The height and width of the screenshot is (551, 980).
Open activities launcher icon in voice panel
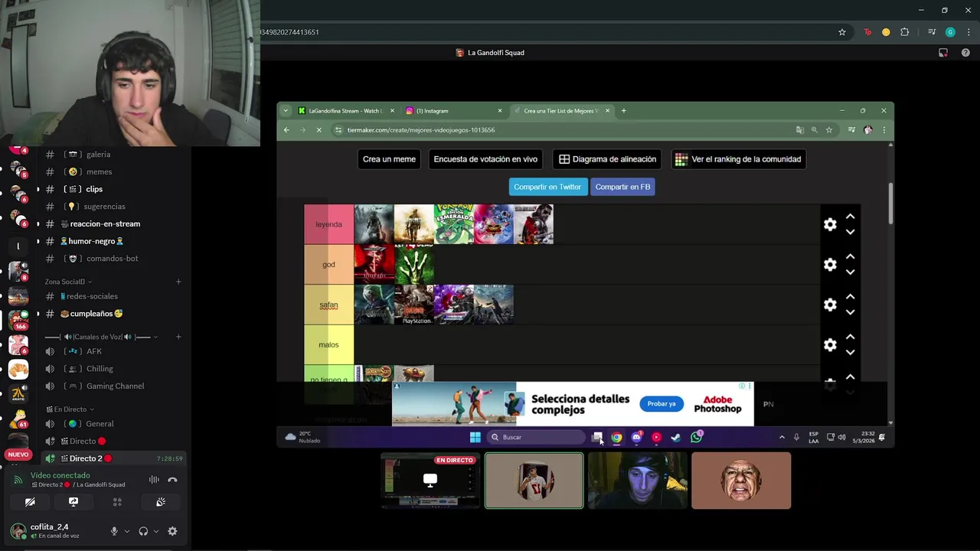point(117,502)
